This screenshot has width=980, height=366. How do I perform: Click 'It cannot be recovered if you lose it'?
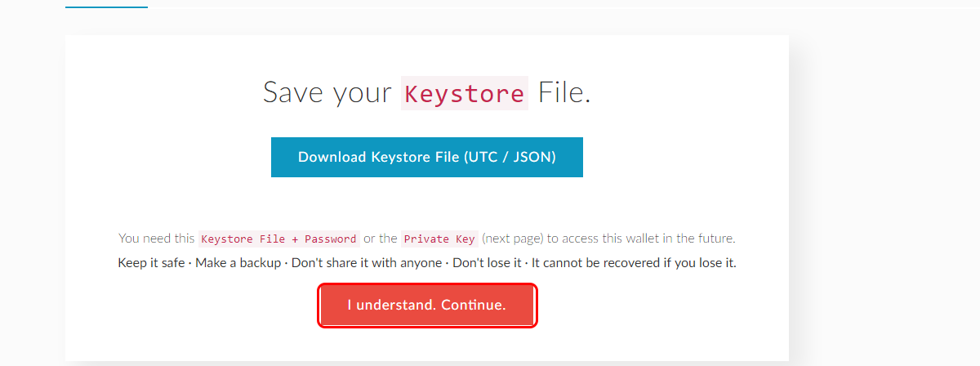pyautogui.click(x=634, y=264)
